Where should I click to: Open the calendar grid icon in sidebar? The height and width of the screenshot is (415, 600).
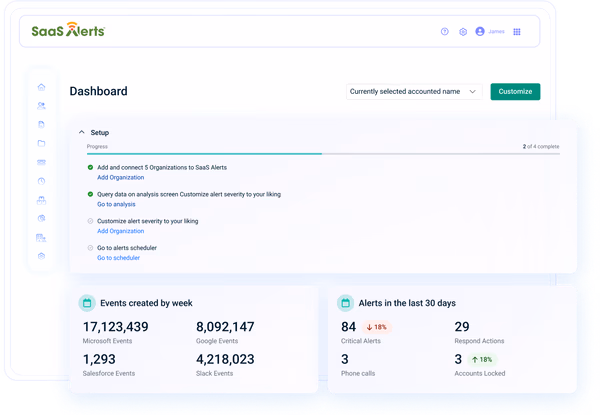click(x=41, y=238)
